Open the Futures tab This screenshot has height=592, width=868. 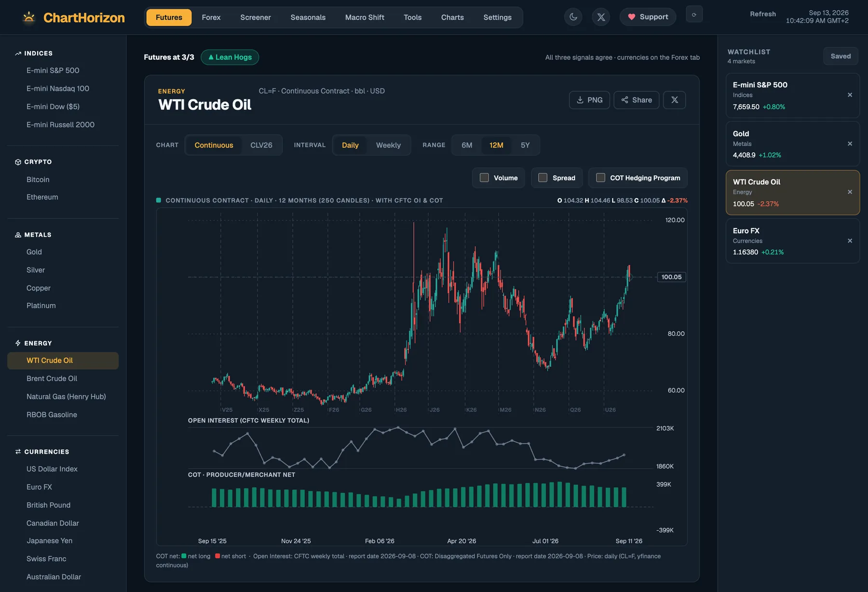[x=169, y=17]
